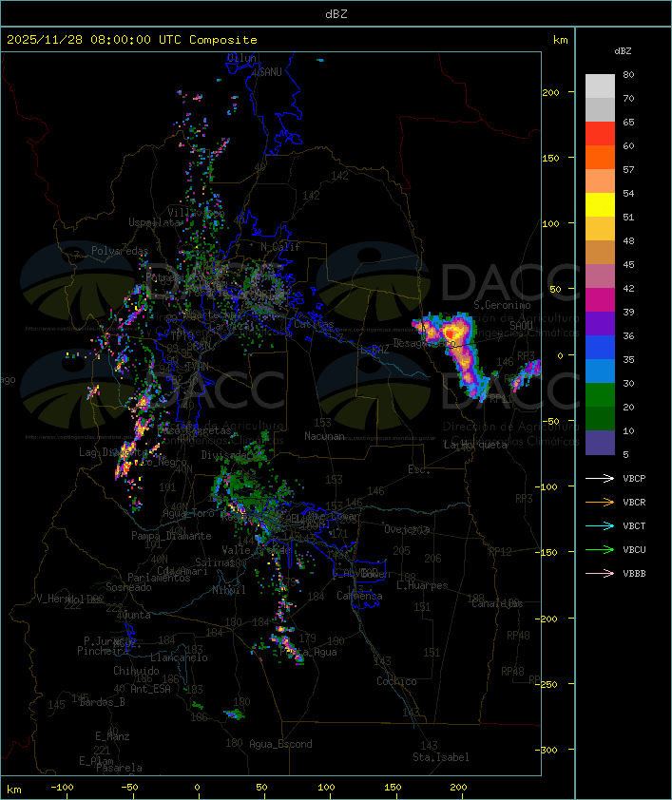Click the white VBCP arrow icon
The height and width of the screenshot is (800, 672).
[x=600, y=478]
